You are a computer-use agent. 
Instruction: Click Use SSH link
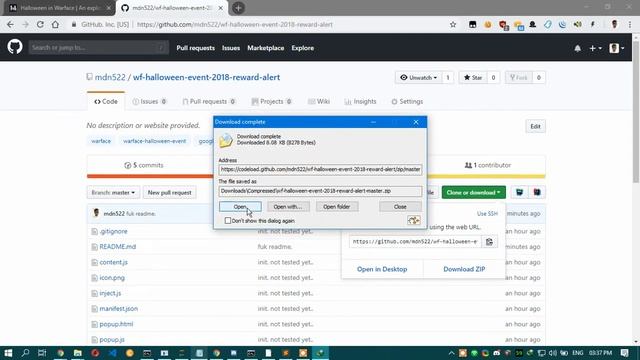tap(487, 213)
